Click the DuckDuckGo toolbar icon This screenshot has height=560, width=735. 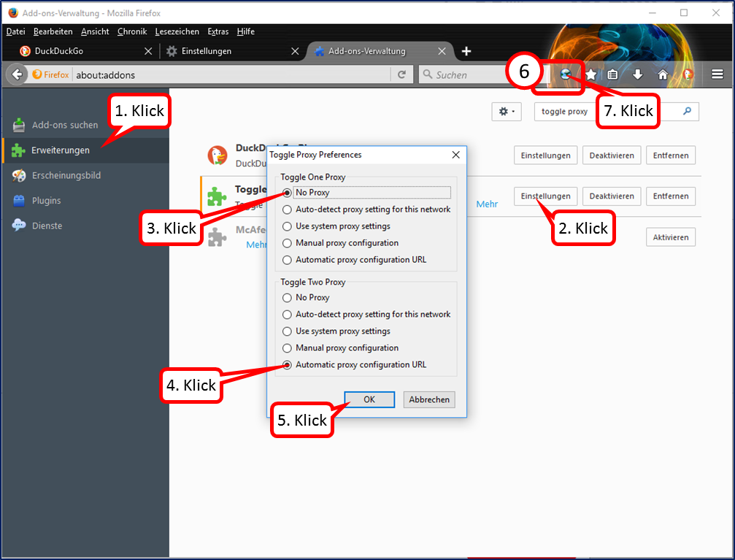coord(688,74)
